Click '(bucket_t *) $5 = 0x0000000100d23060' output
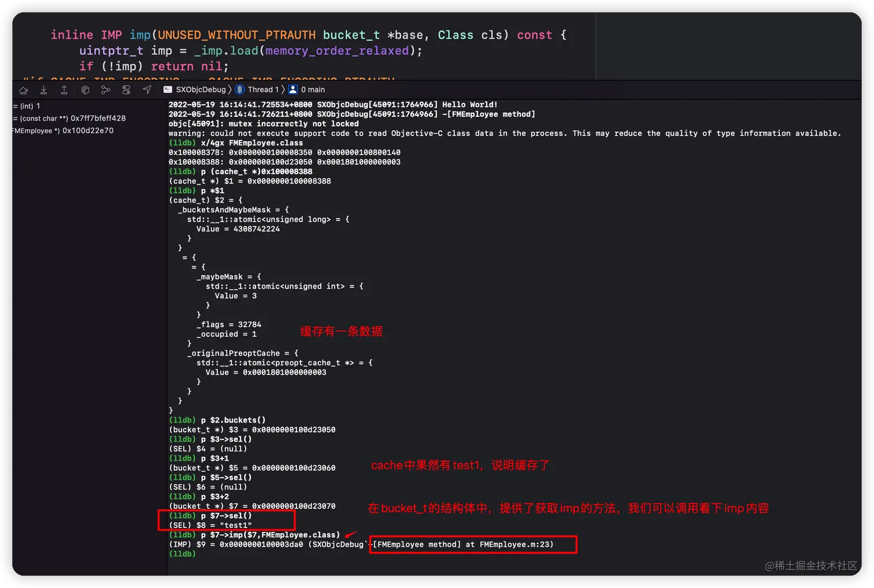This screenshot has width=874, height=588. 252,468
